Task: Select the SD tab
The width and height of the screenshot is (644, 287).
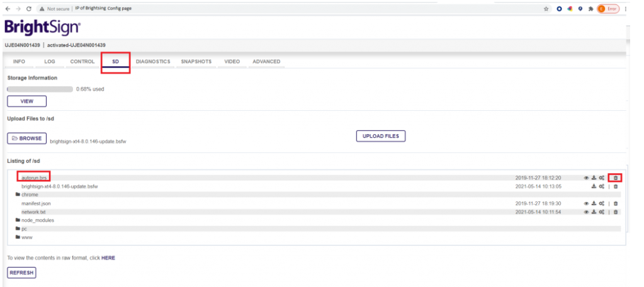Action: [x=115, y=62]
